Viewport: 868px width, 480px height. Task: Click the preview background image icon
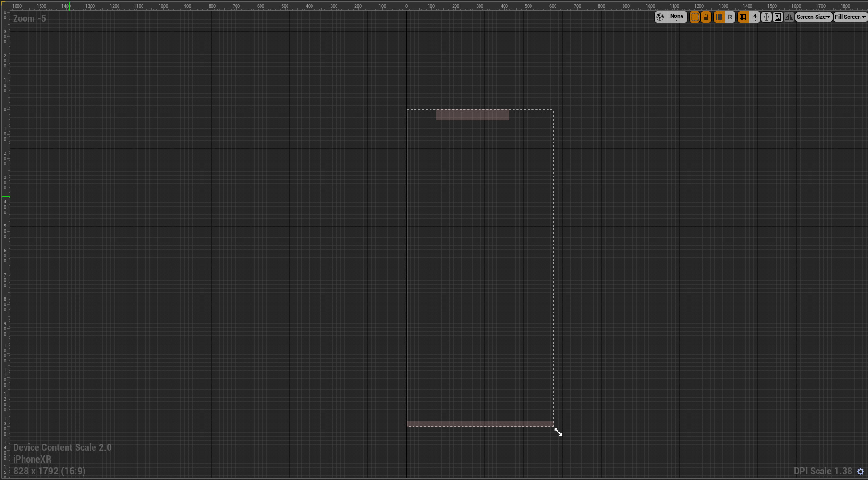click(778, 17)
